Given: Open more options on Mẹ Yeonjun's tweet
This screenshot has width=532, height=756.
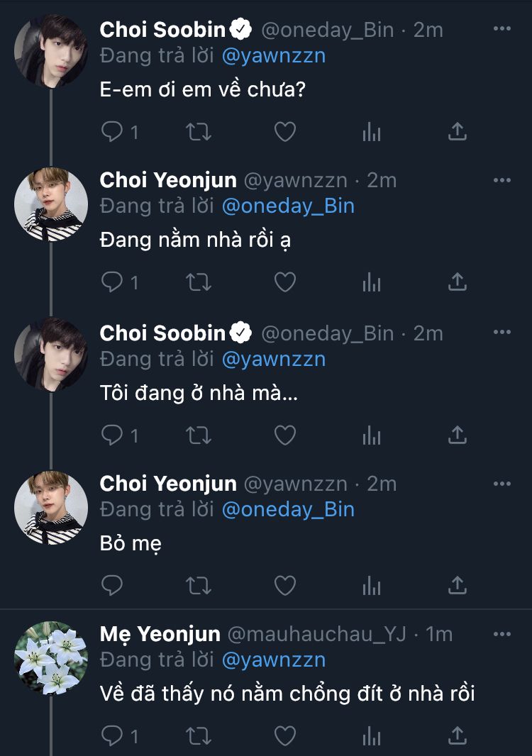Looking at the screenshot, I should point(501,633).
